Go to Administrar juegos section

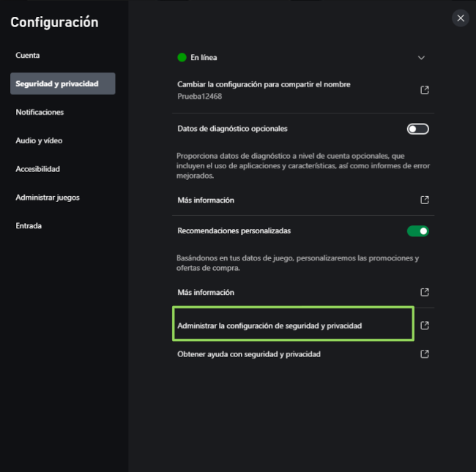[48, 198]
